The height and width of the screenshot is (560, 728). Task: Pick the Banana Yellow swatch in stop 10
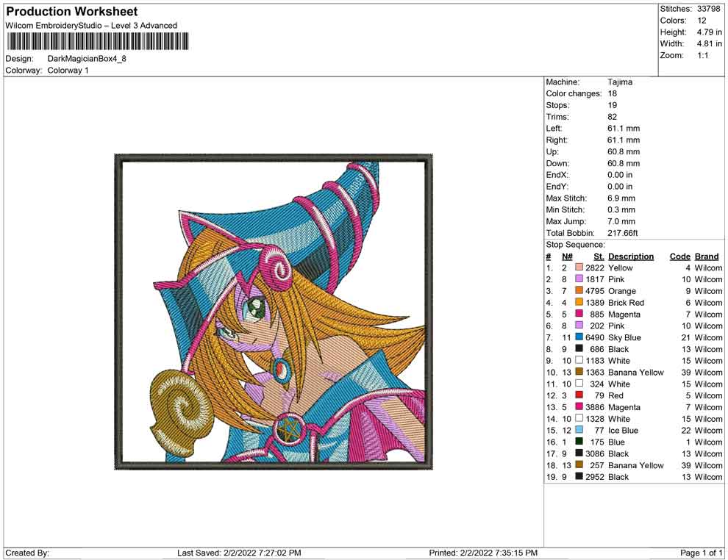pyautogui.click(x=579, y=372)
